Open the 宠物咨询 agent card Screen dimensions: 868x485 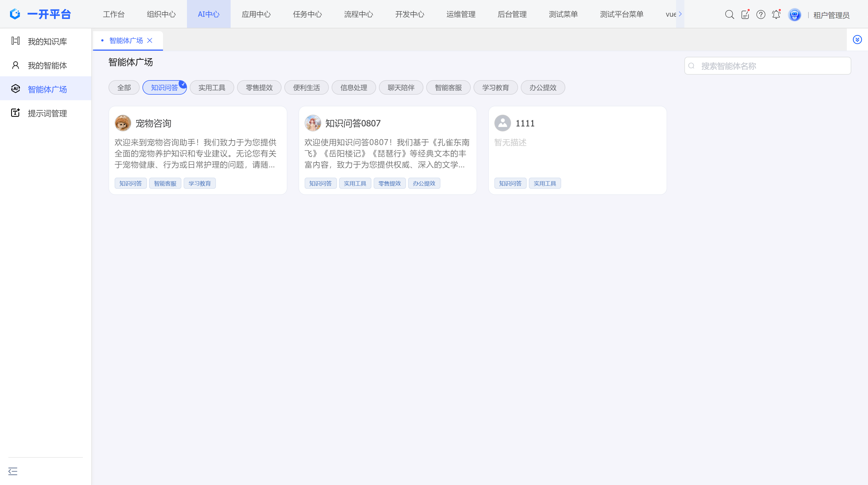coord(198,150)
